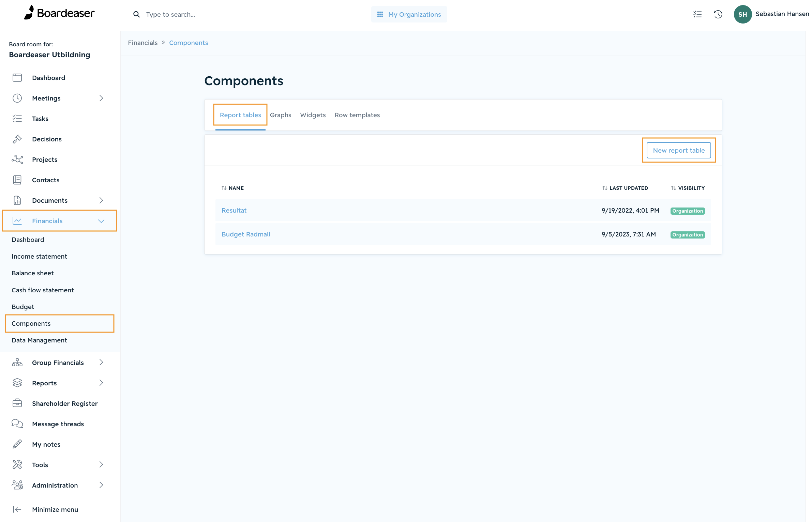This screenshot has width=812, height=522.
Task: Expand the Group Financials chevron
Action: [x=101, y=363]
